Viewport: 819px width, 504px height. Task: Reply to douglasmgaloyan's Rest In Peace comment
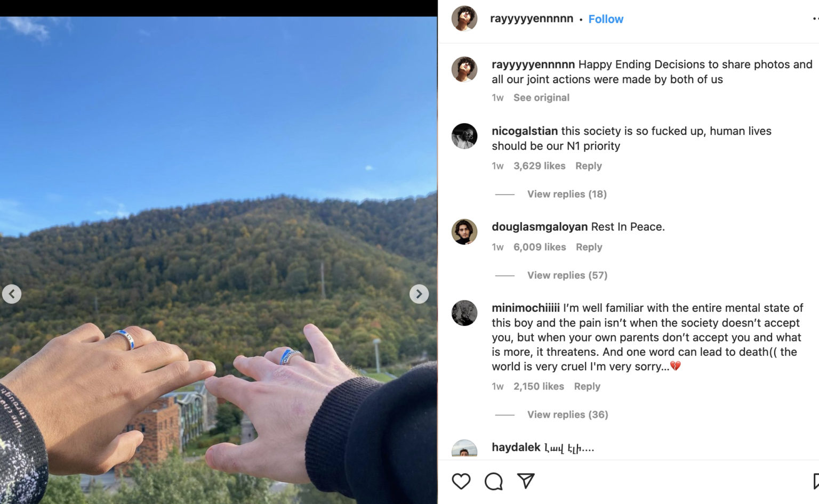pyautogui.click(x=589, y=247)
